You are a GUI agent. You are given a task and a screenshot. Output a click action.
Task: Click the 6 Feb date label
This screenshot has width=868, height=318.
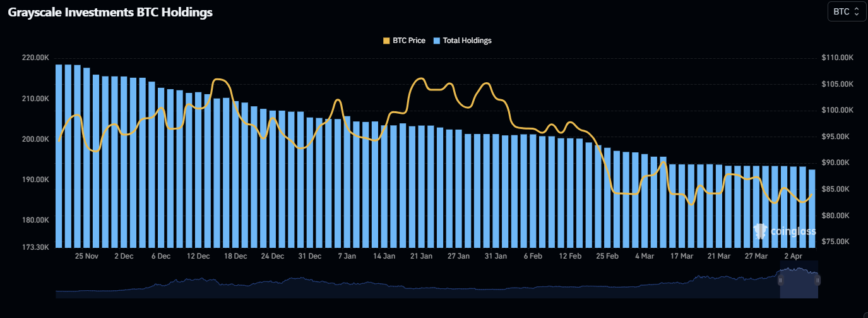(533, 256)
